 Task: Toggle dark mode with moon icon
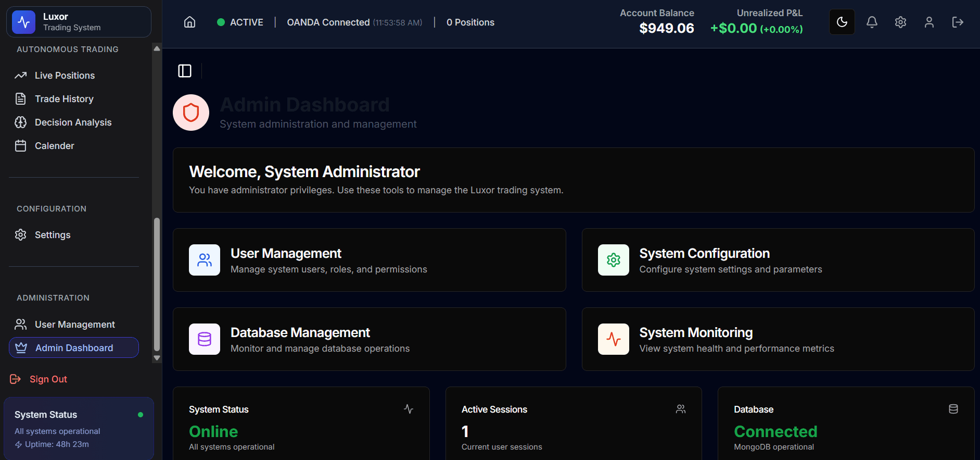pos(842,22)
